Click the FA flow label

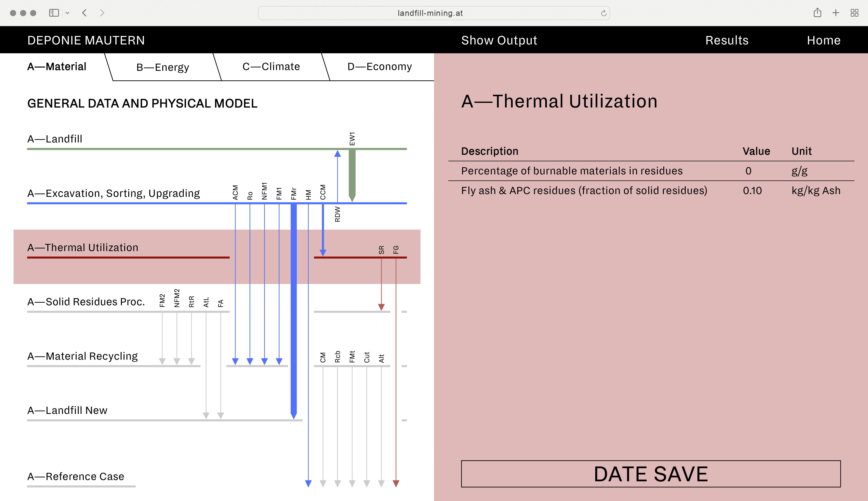coord(221,303)
